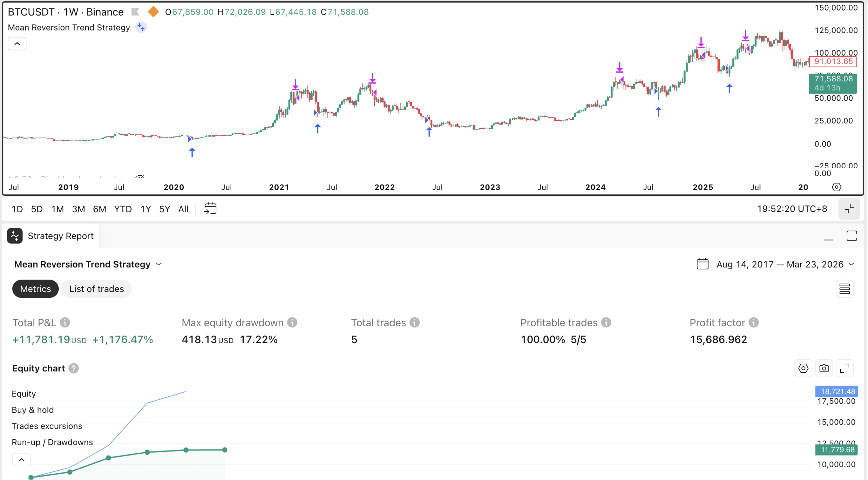868x480 pixels.
Task: Click the equity chart settings icon
Action: [803, 368]
